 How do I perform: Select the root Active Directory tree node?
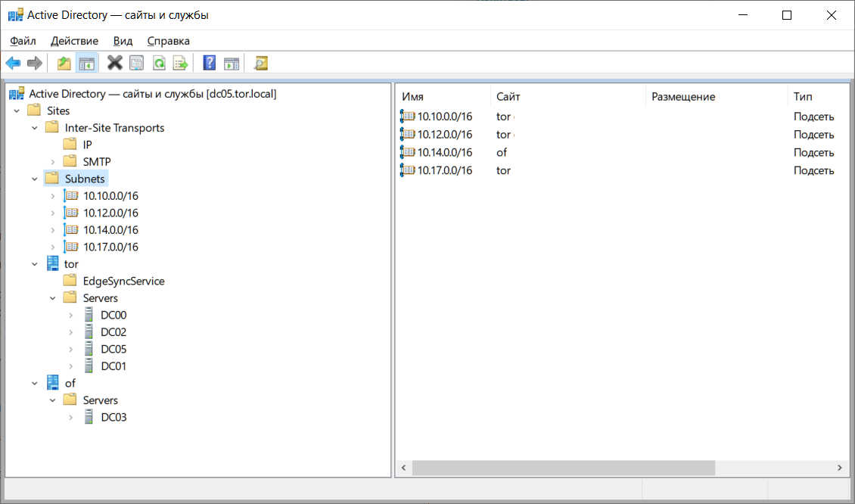point(153,94)
